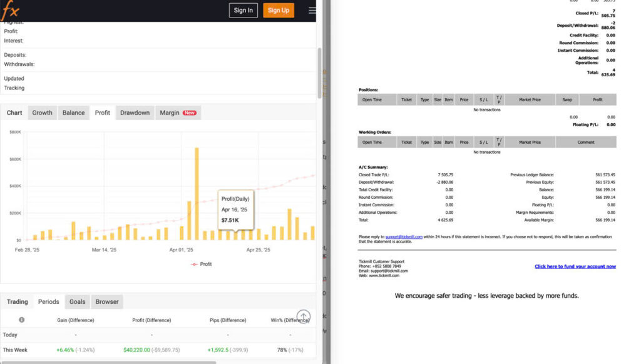Click the scroll-to-top arrow circle icon
Screen dimensions: 641x364
click(x=304, y=316)
